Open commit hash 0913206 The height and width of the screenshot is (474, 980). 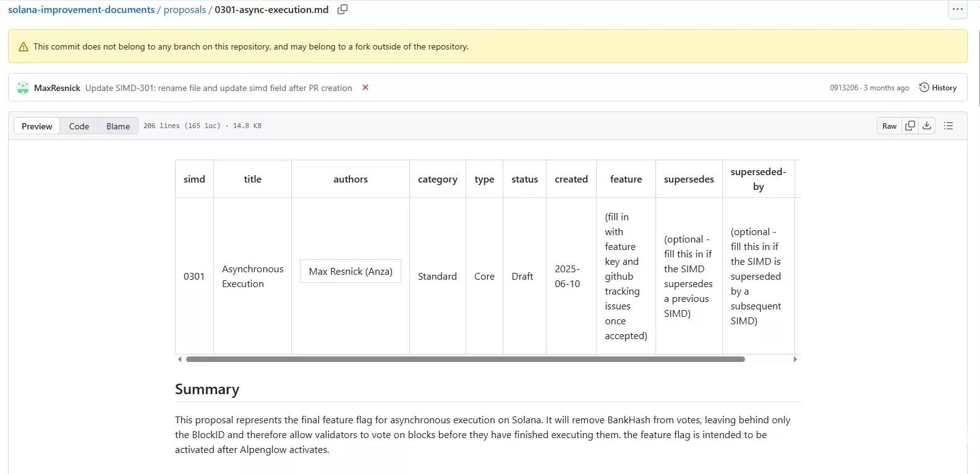843,88
